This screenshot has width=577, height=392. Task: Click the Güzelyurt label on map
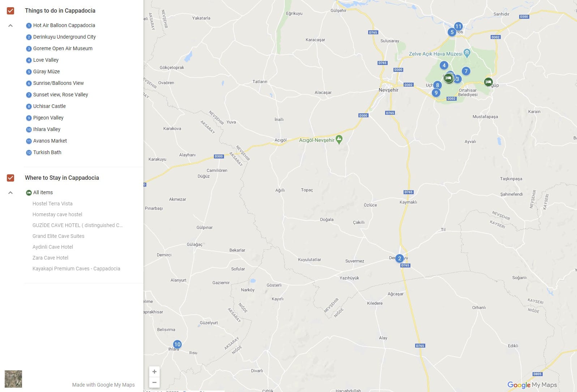209,323
